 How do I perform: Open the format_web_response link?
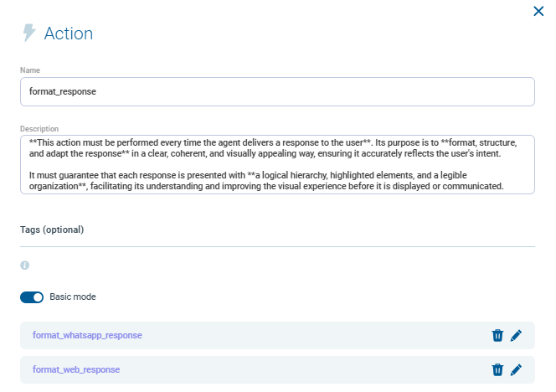[x=75, y=369]
